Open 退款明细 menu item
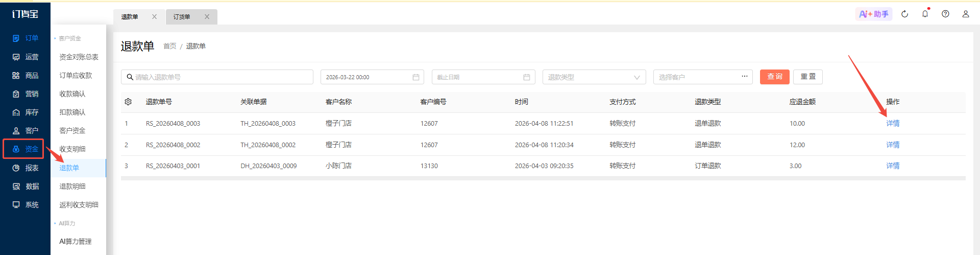980x255 pixels. coord(72,186)
